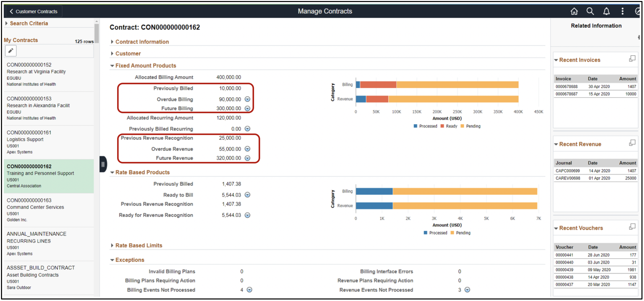
Task: Collapse the Fixed Amount Products section
Action: click(x=112, y=65)
